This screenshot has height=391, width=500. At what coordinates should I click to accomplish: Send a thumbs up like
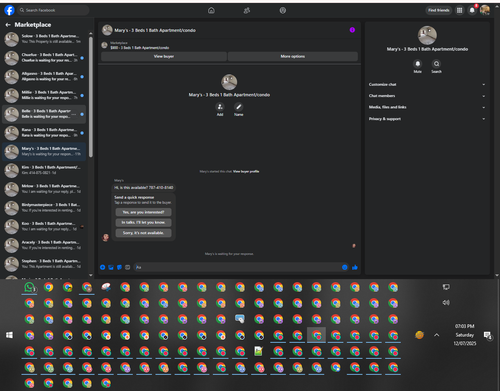[355, 267]
